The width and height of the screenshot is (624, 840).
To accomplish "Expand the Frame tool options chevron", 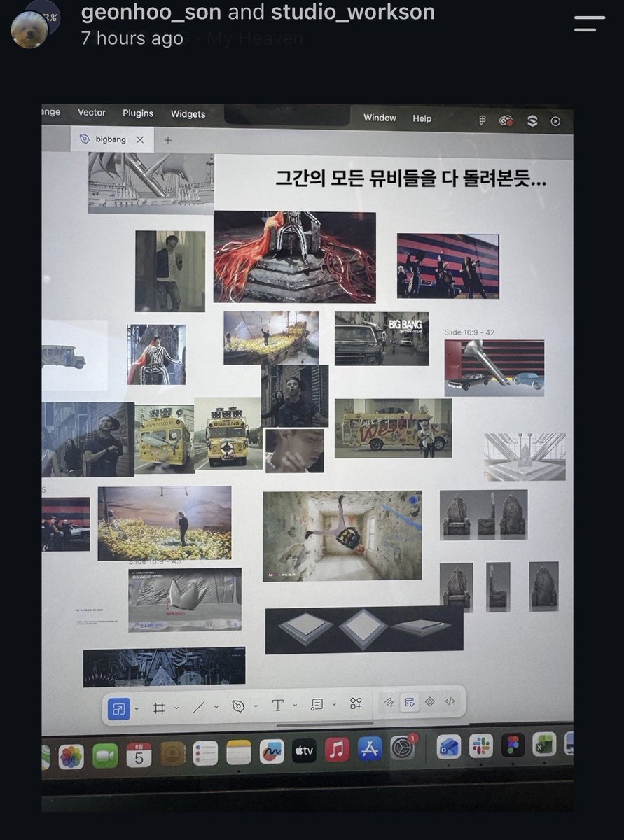I will [176, 708].
